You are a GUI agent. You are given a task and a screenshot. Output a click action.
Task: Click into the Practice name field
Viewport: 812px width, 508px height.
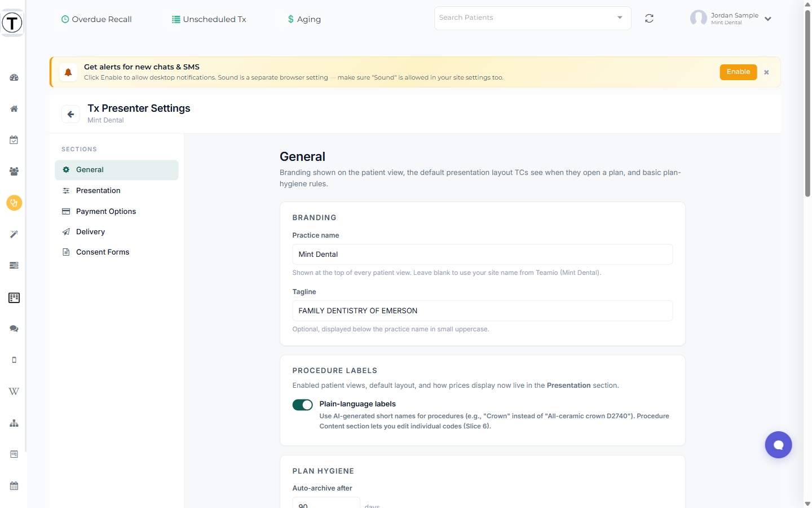pyautogui.click(x=482, y=255)
